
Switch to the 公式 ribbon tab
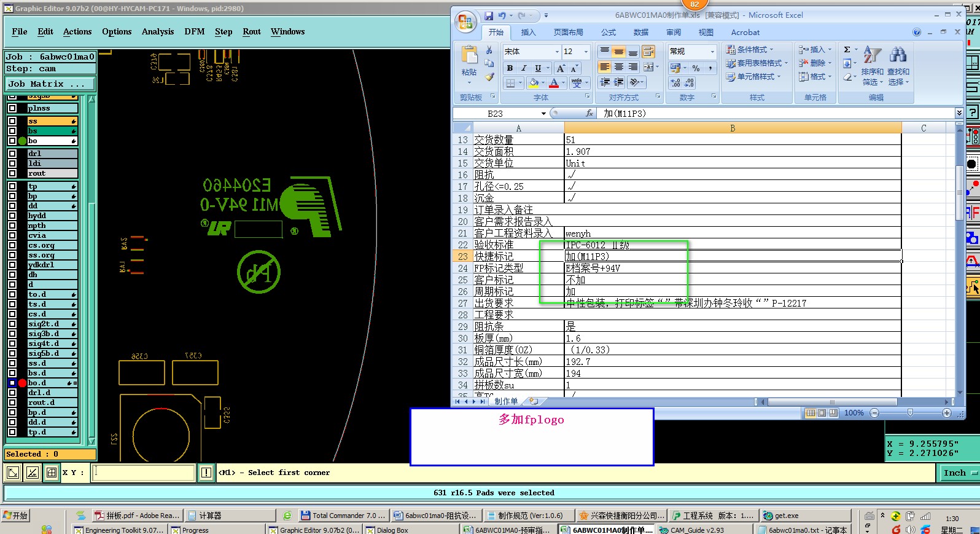(x=609, y=32)
